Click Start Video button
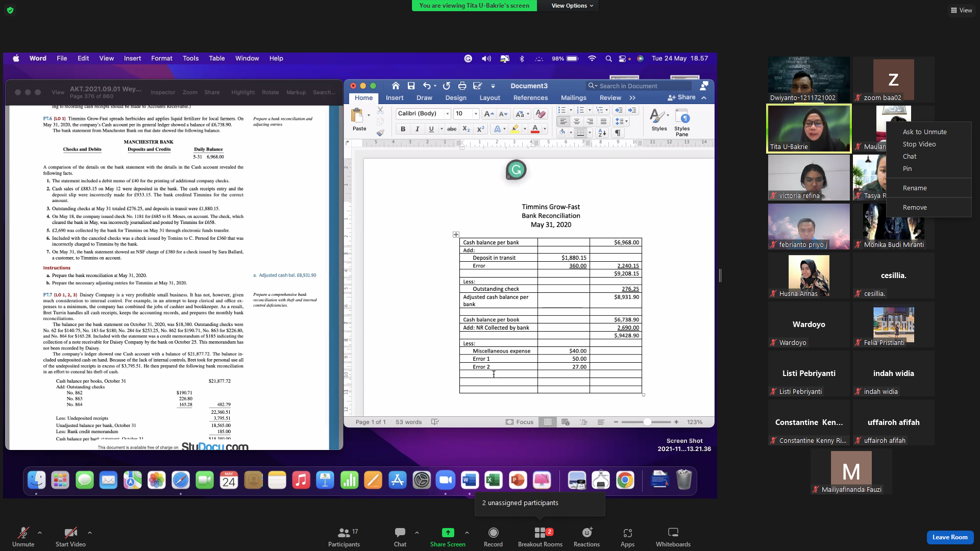Screen dimensions: 980x551 pyautogui.click(x=70, y=537)
